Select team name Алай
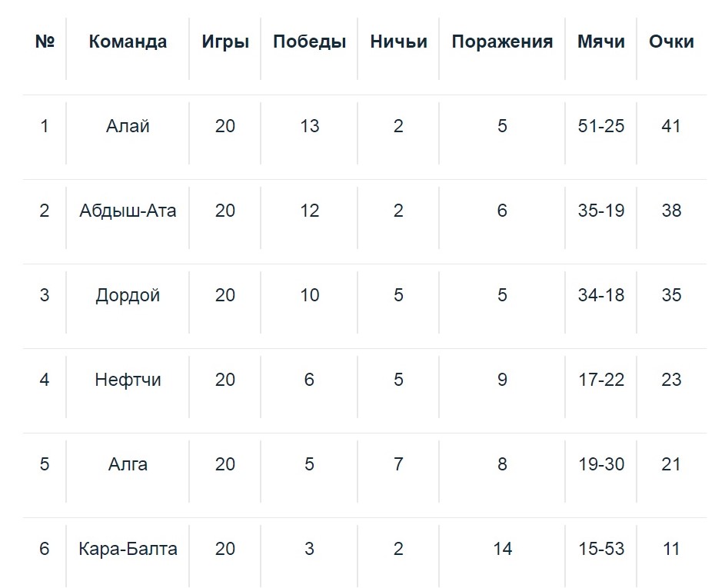 [x=128, y=126]
